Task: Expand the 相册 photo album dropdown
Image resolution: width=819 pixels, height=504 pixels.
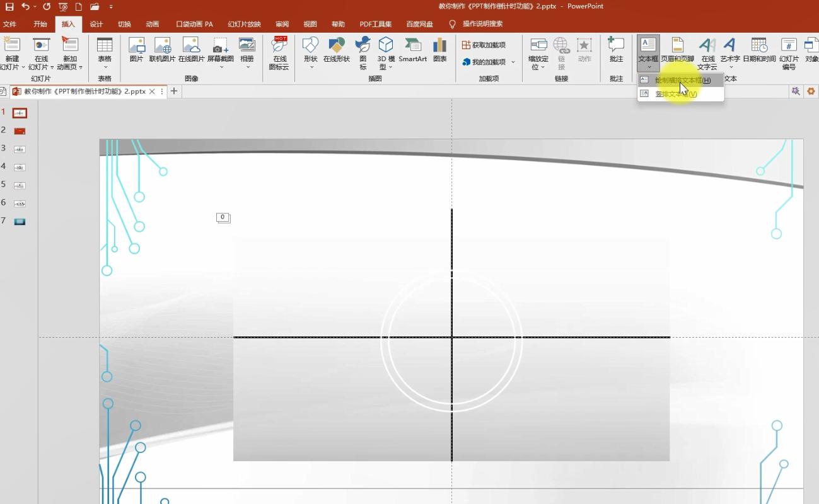Action: click(x=247, y=67)
